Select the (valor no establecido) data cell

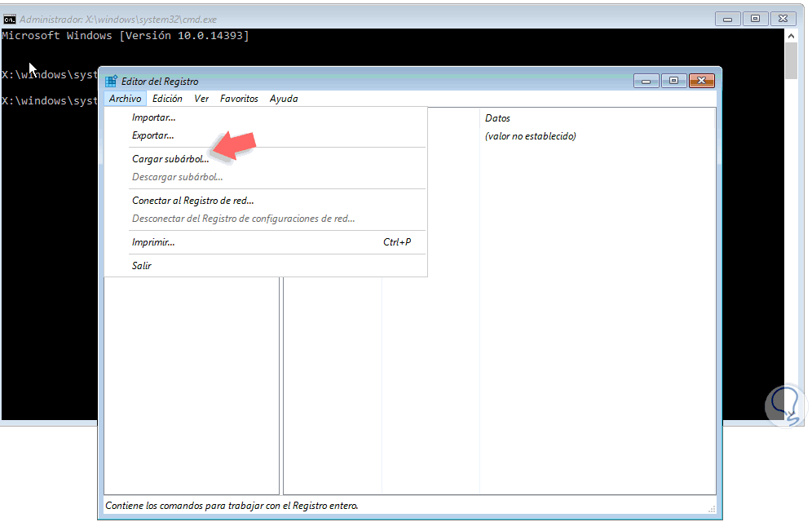tap(530, 136)
